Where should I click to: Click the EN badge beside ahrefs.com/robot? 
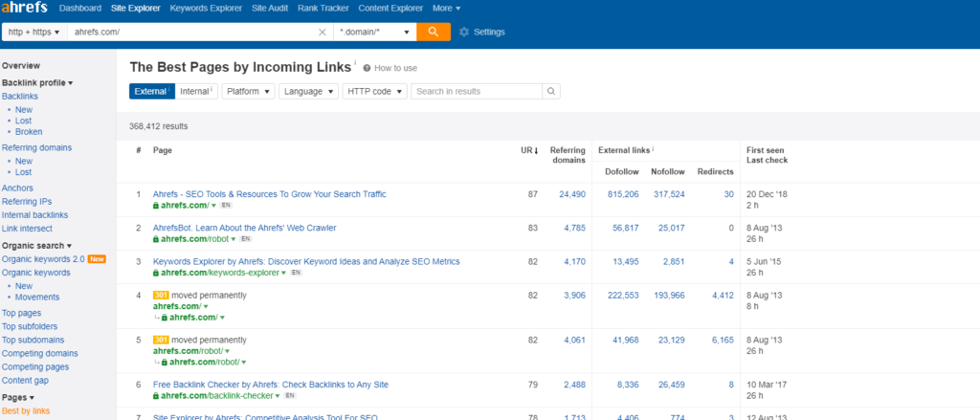tap(246, 239)
